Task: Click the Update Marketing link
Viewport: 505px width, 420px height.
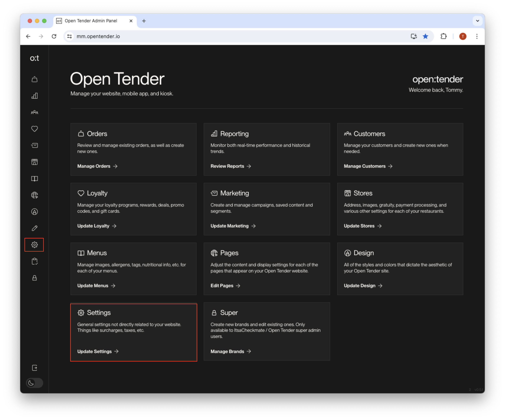Action: click(233, 226)
